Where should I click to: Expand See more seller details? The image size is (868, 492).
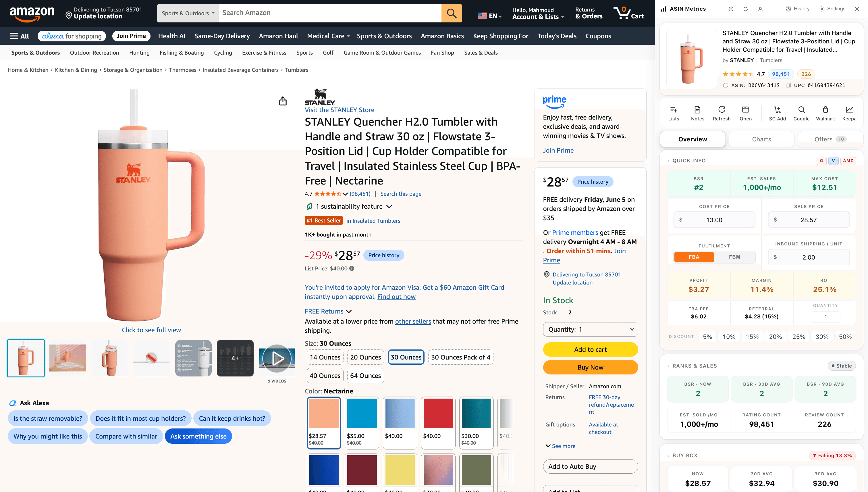(560, 446)
